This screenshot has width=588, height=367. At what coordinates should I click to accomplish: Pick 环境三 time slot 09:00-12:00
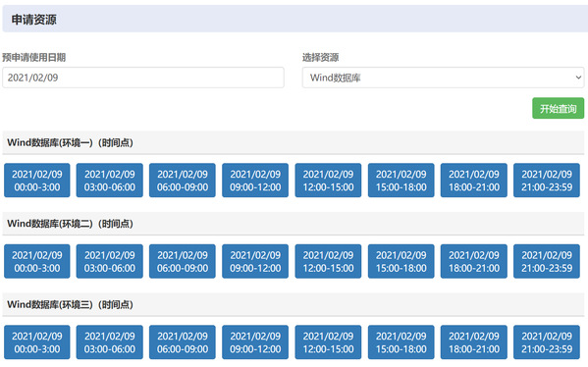click(x=255, y=342)
